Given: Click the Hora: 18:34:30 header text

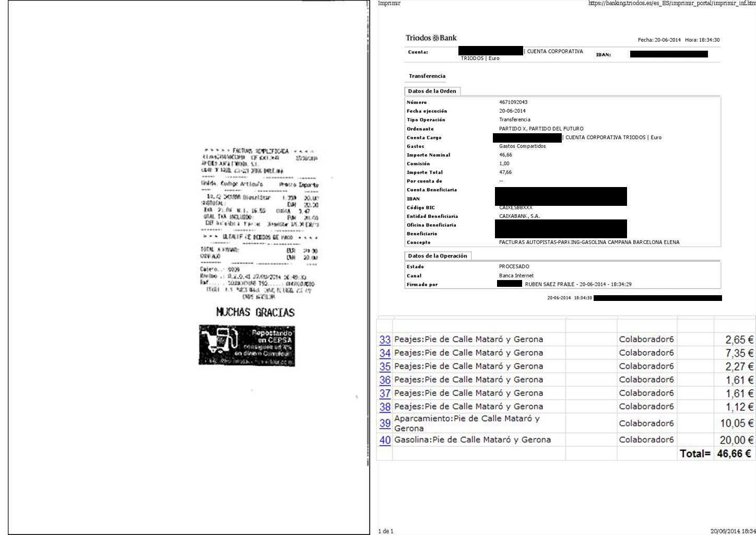Looking at the screenshot, I should [x=702, y=40].
